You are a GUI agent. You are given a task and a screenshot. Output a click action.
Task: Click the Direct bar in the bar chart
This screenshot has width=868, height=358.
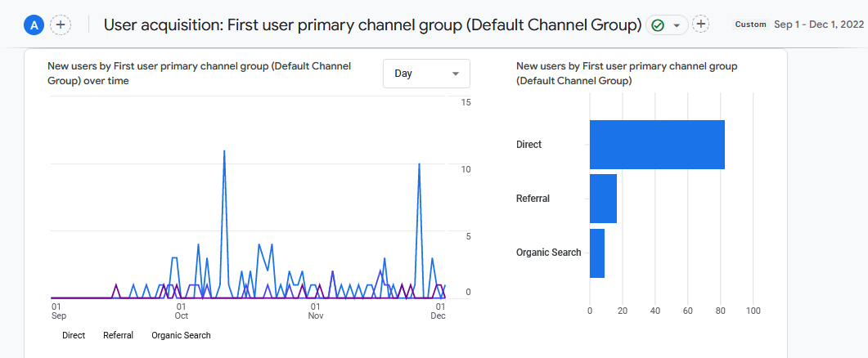tap(657, 145)
